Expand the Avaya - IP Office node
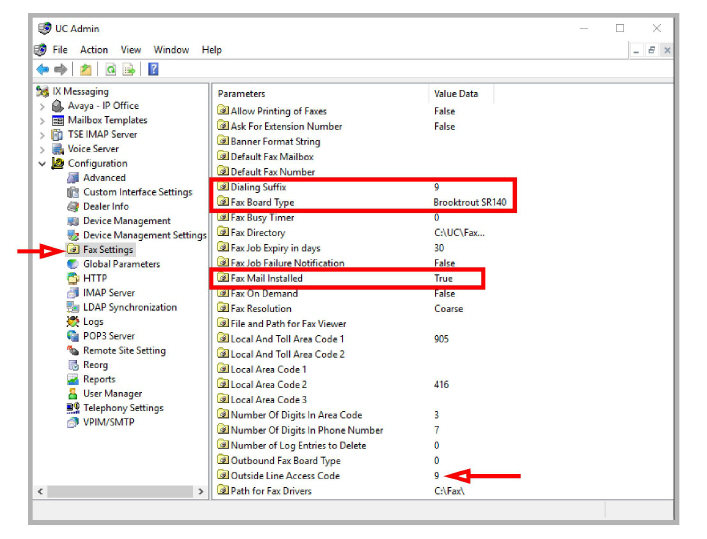This screenshot has height=539, width=707. pos(42,106)
